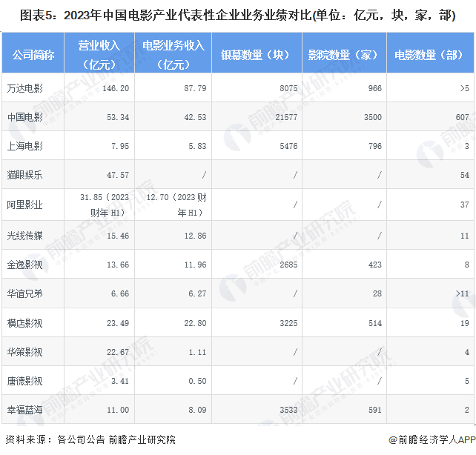Click screen count 3533

click(288, 410)
